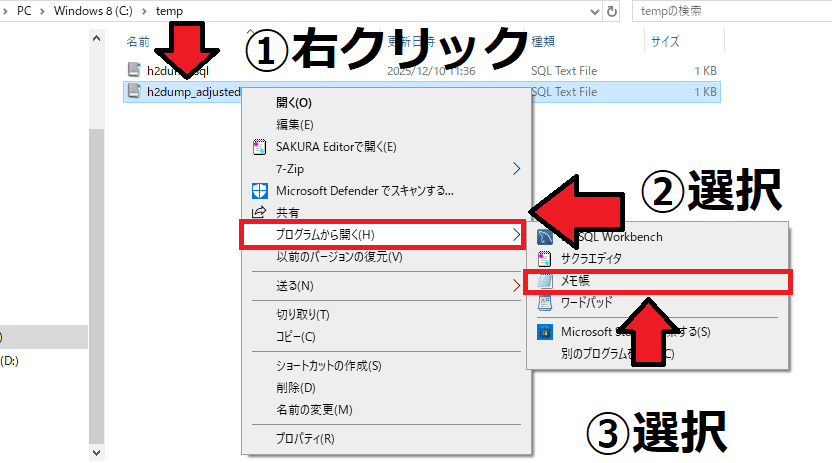Viewport: 832px width, 463px height.
Task: Sort by the サイズ column header
Action: point(665,42)
